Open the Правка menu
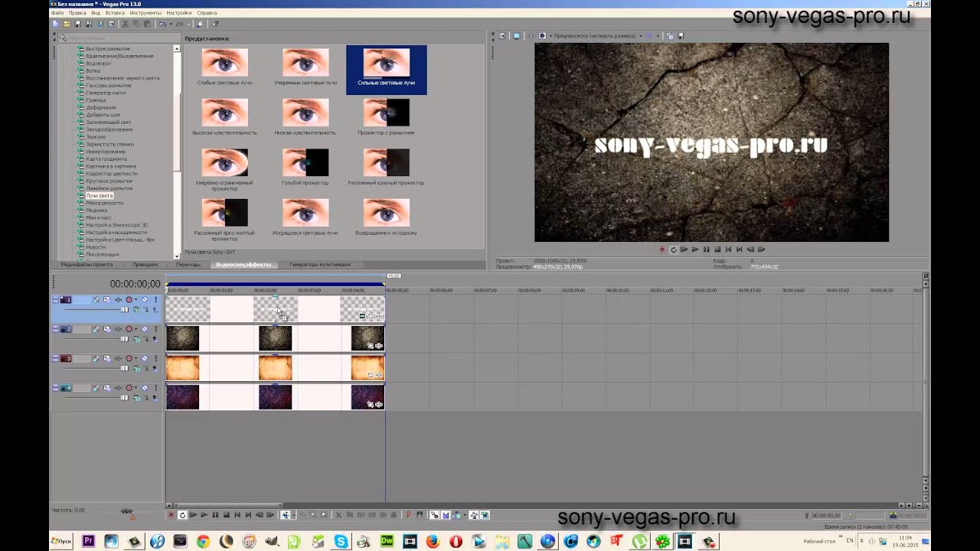The image size is (980, 551). click(77, 13)
